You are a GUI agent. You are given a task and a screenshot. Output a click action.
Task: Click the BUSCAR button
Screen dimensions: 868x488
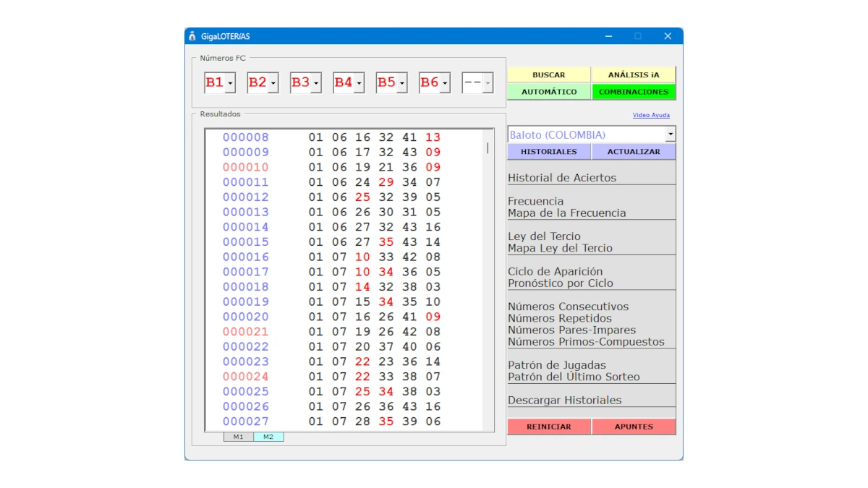(x=549, y=74)
